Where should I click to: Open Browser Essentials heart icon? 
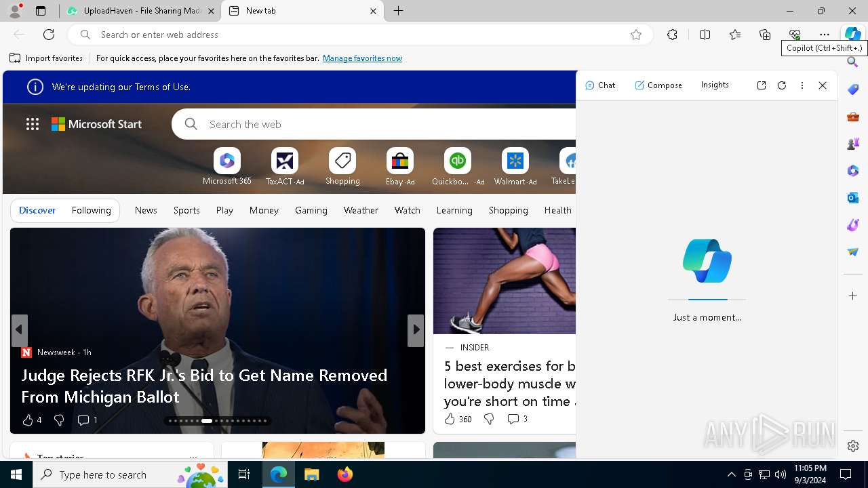click(795, 35)
